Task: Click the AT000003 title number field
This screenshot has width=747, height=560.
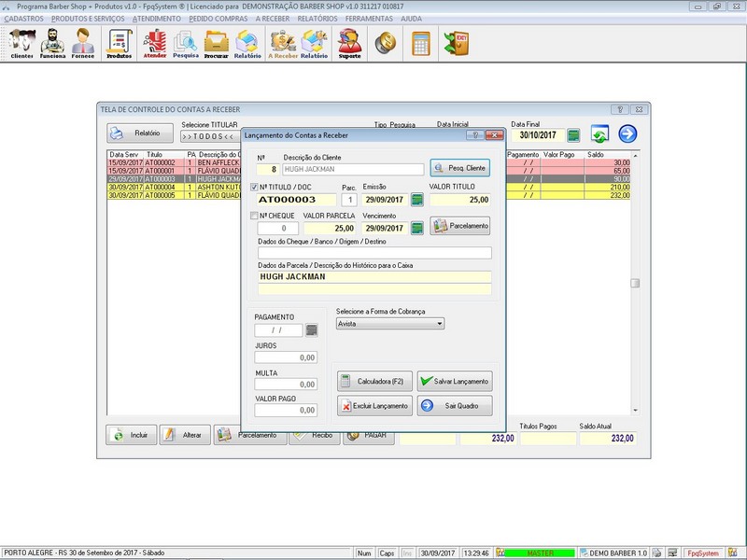Action: (x=296, y=200)
